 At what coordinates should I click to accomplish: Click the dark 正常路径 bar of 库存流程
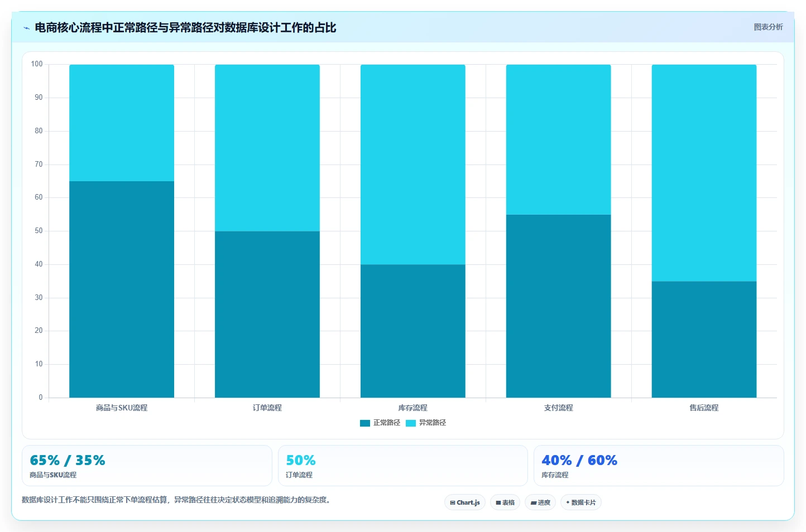[413, 331]
